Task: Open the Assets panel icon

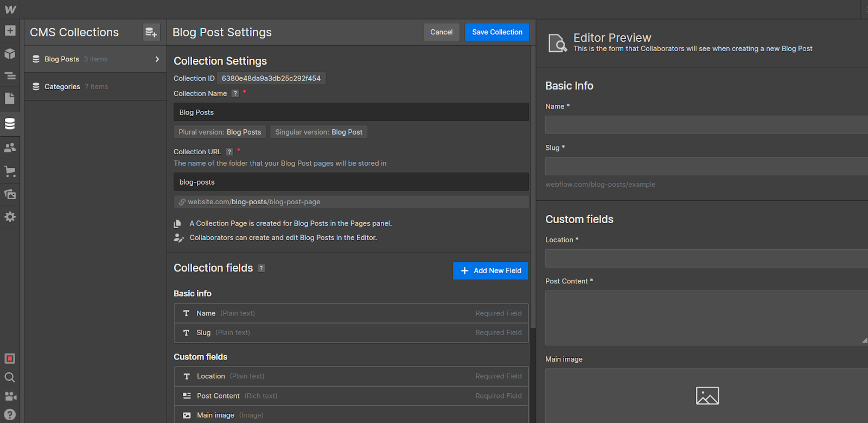Action: point(10,194)
